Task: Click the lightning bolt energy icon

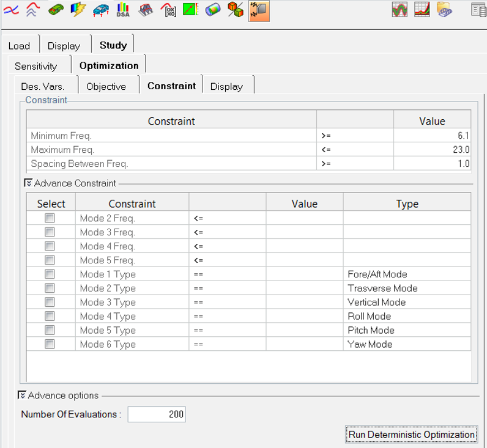Action: (78, 10)
